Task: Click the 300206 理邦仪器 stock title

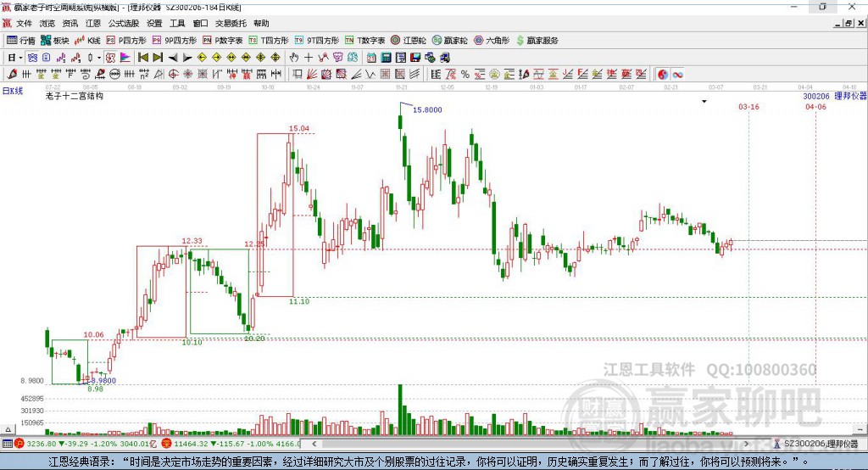Action: click(x=834, y=96)
